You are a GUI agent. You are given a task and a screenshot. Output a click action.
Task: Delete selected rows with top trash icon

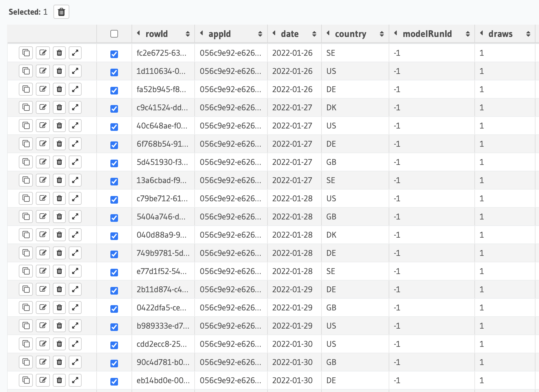61,12
